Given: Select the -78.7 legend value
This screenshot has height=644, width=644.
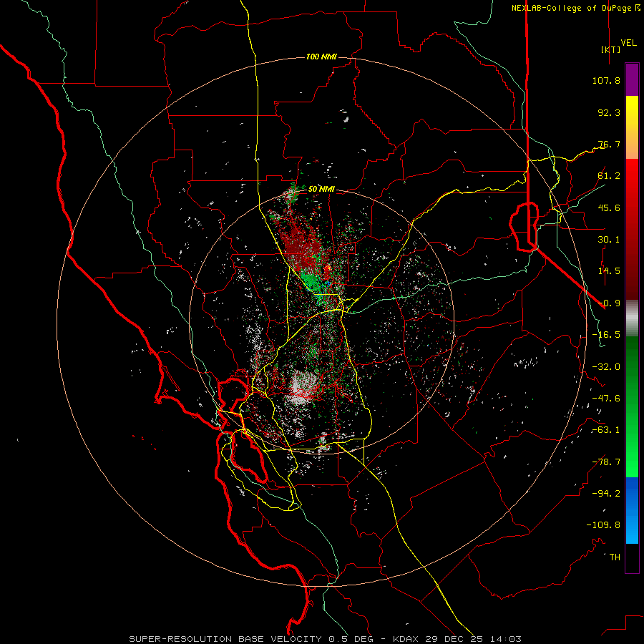Looking at the screenshot, I should point(606,462).
